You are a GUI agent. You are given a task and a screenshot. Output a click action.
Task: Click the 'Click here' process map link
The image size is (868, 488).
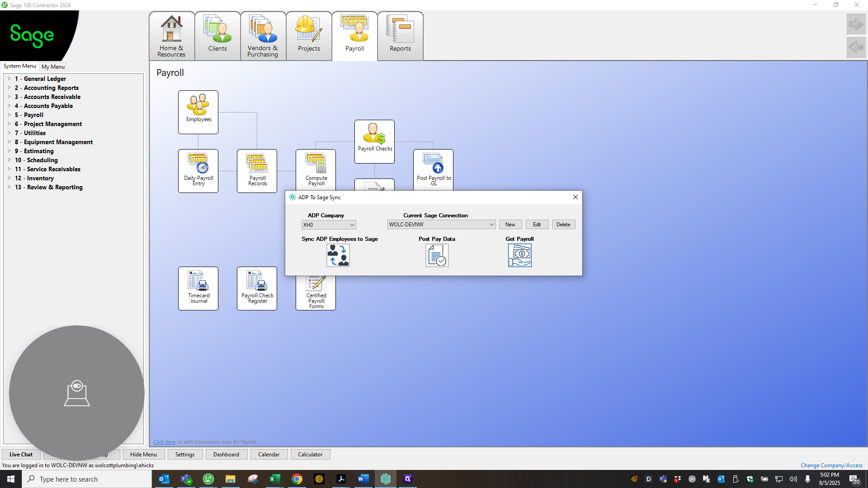164,442
